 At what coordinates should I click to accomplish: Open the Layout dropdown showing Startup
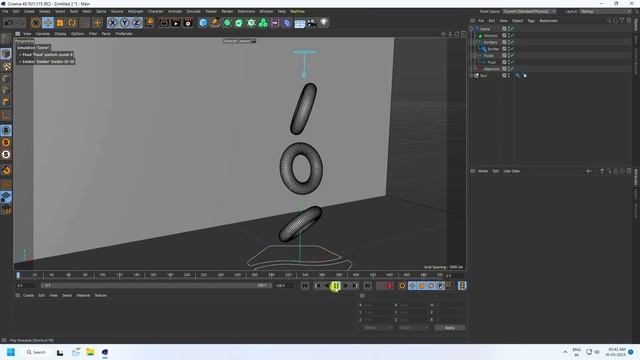[605, 11]
